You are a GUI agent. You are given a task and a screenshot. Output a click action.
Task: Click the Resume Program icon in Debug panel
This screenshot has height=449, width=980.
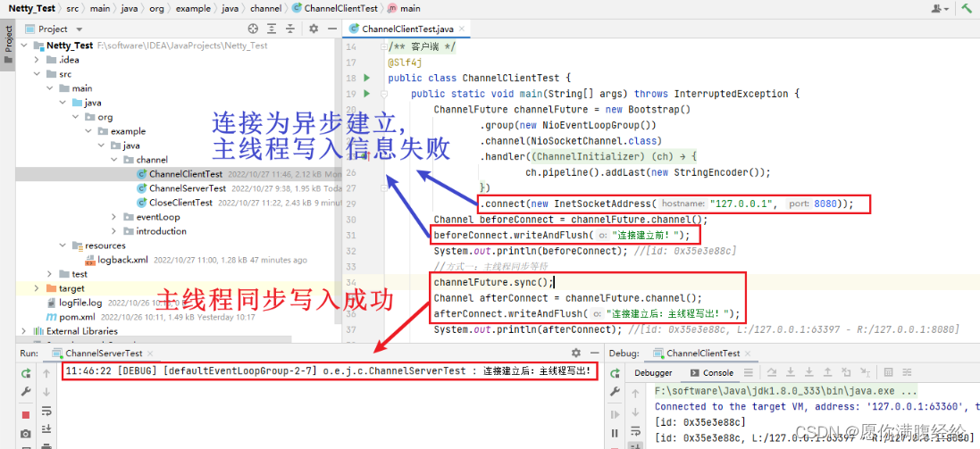[615, 414]
